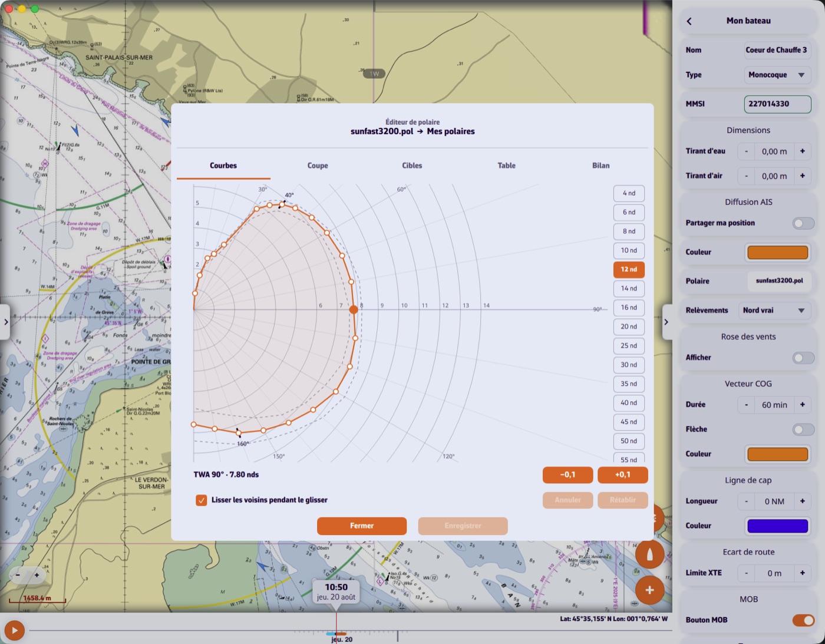Toggle Partager ma position switch

pyautogui.click(x=803, y=223)
